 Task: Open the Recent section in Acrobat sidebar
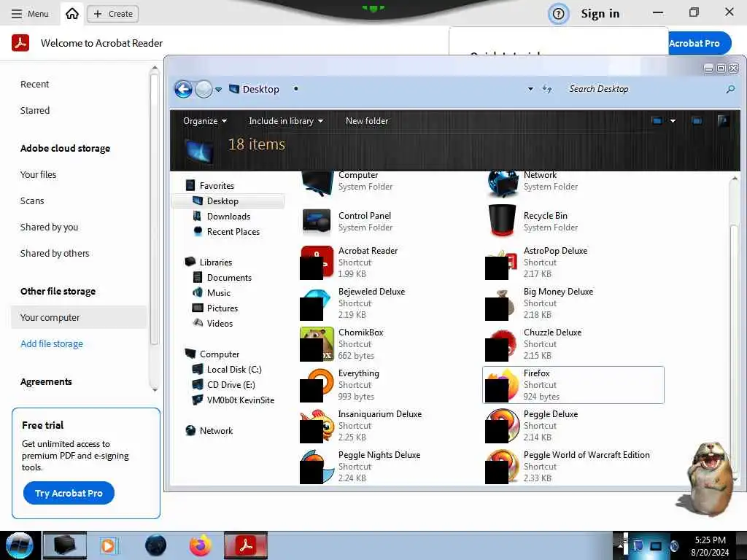click(34, 85)
